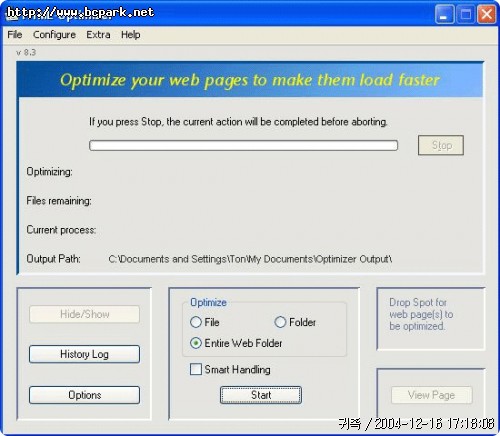Click the version label v 8.3
This screenshot has width=500, height=436.
pyautogui.click(x=26, y=52)
